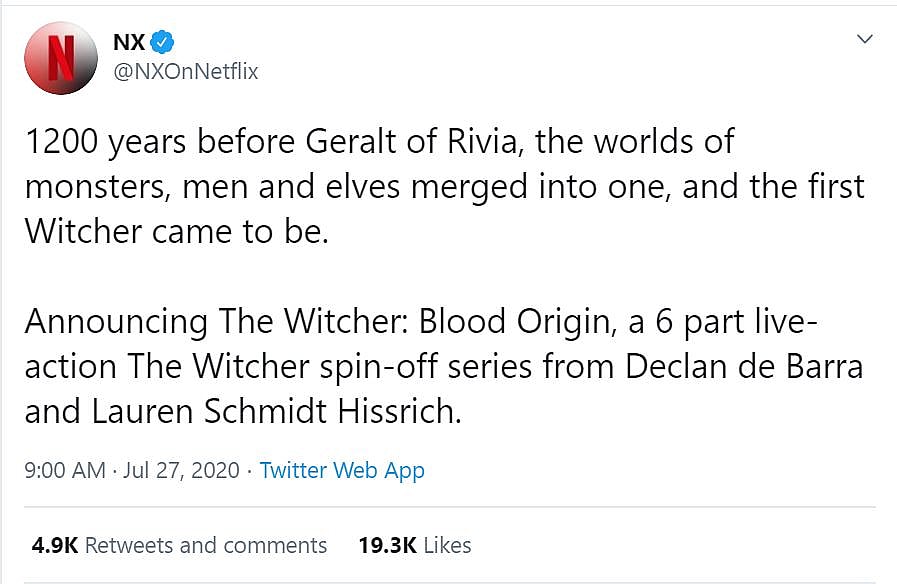Open the tweet options chevron menu

[x=865, y=40]
